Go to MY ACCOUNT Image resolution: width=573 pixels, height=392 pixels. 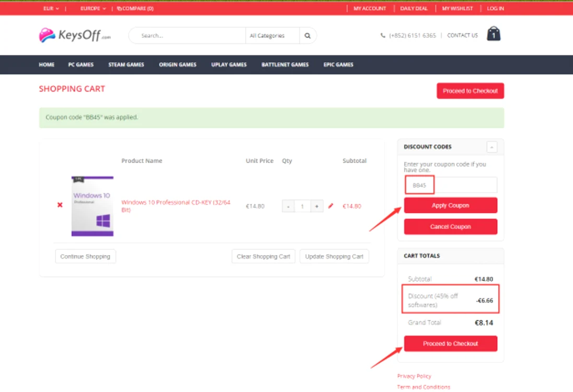370,8
